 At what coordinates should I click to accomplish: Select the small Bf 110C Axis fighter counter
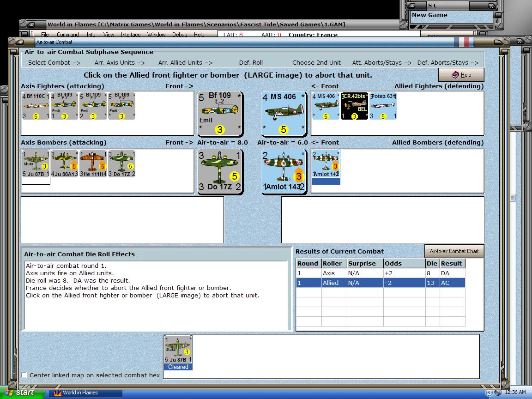(x=36, y=106)
